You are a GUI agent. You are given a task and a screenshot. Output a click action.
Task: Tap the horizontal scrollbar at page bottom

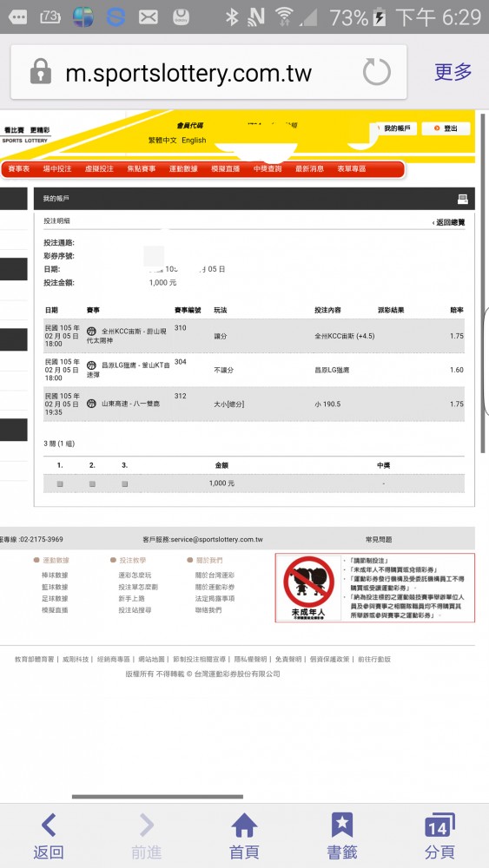[157, 797]
